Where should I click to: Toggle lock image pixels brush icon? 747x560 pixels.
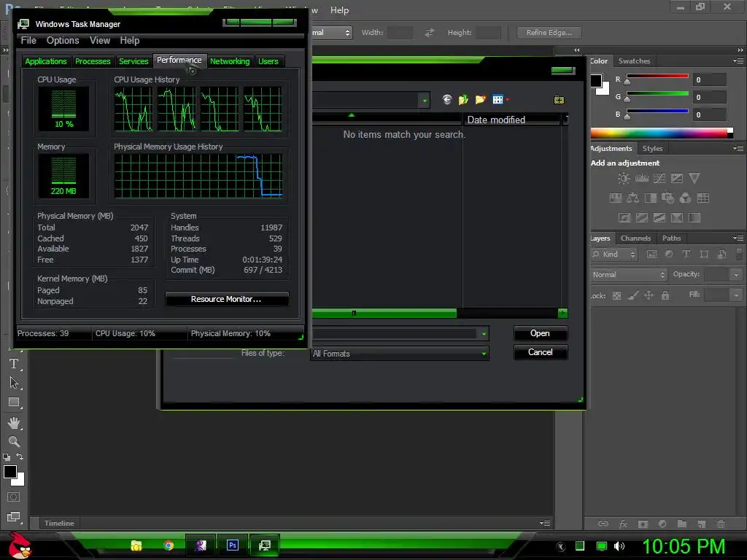click(x=632, y=296)
